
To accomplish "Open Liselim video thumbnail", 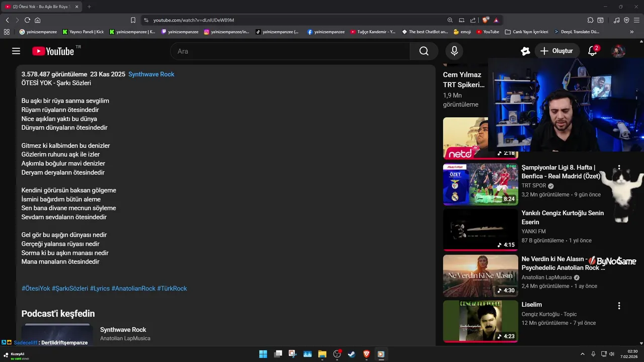I will 480,321.
